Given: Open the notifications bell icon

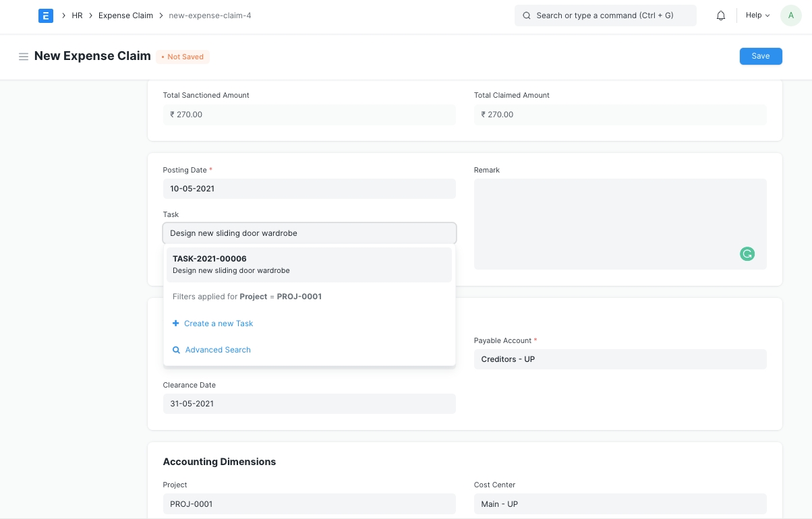Looking at the screenshot, I should (x=721, y=16).
